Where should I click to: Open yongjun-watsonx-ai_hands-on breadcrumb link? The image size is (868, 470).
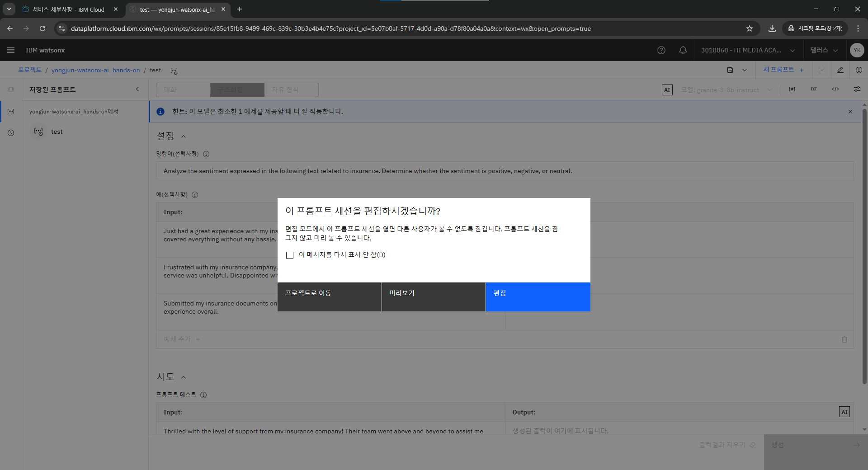pos(95,70)
